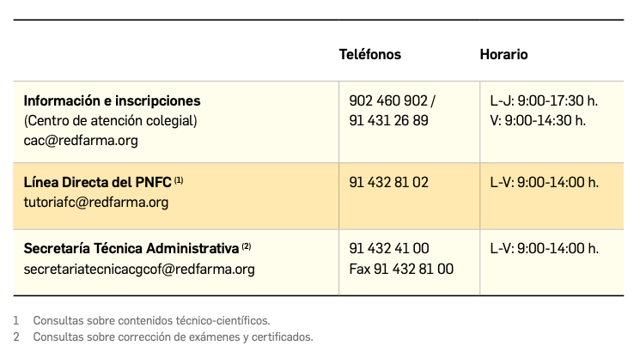Click the schedule in the Línea Directa row
This screenshot has width=640, height=364.
(544, 182)
